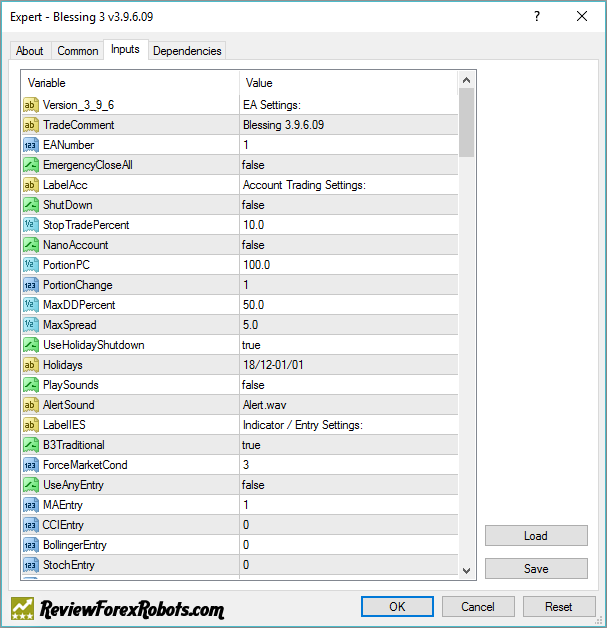
Task: Select the LabelAcc value Account Trading Settings:
Action: click(x=304, y=185)
